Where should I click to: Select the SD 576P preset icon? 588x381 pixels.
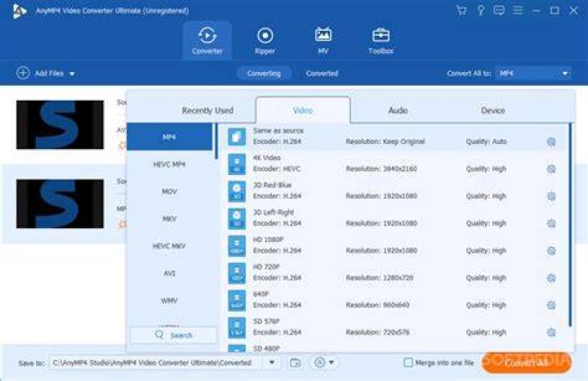pos(237,327)
